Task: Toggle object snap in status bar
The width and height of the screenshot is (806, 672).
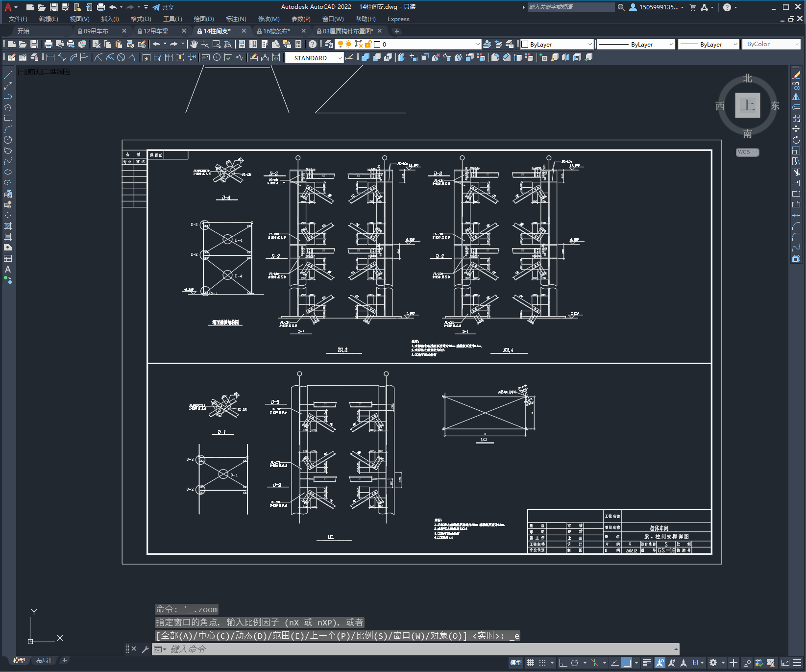Action: tap(627, 663)
